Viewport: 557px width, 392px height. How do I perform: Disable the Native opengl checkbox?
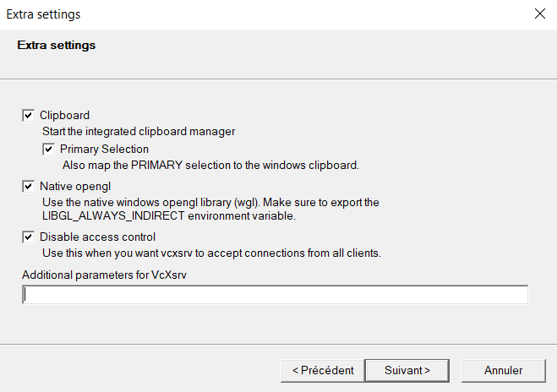pyautogui.click(x=28, y=186)
